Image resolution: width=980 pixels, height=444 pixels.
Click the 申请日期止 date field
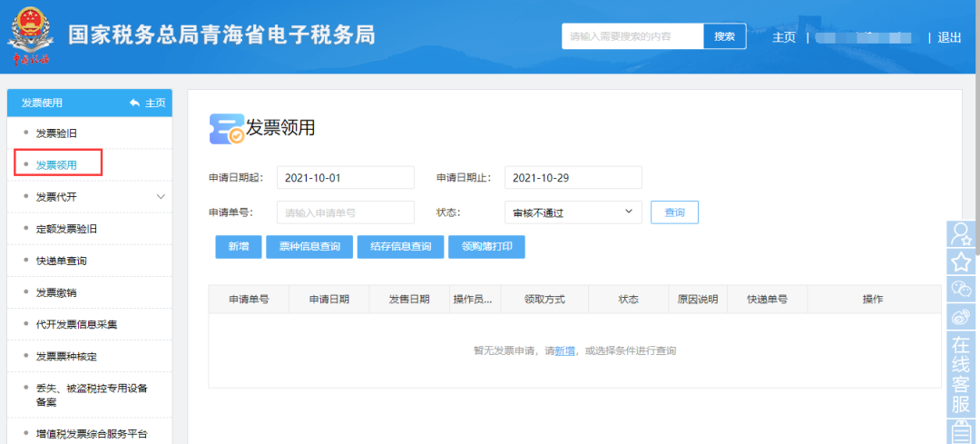click(573, 177)
